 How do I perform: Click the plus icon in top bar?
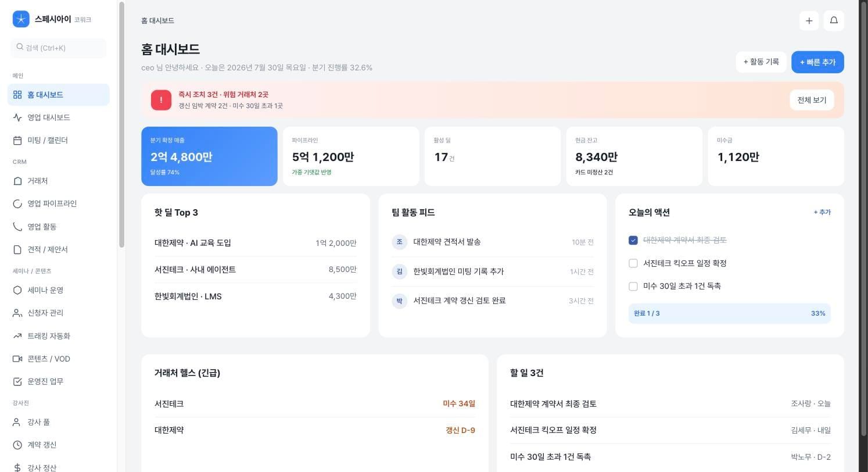pyautogui.click(x=809, y=20)
